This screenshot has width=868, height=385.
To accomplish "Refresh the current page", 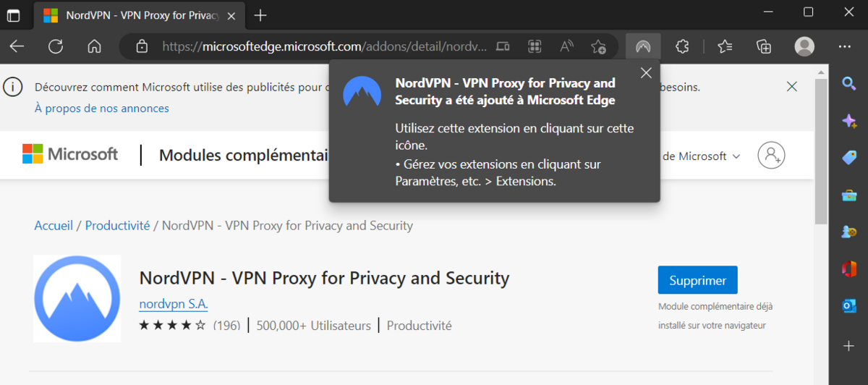I will 56,46.
